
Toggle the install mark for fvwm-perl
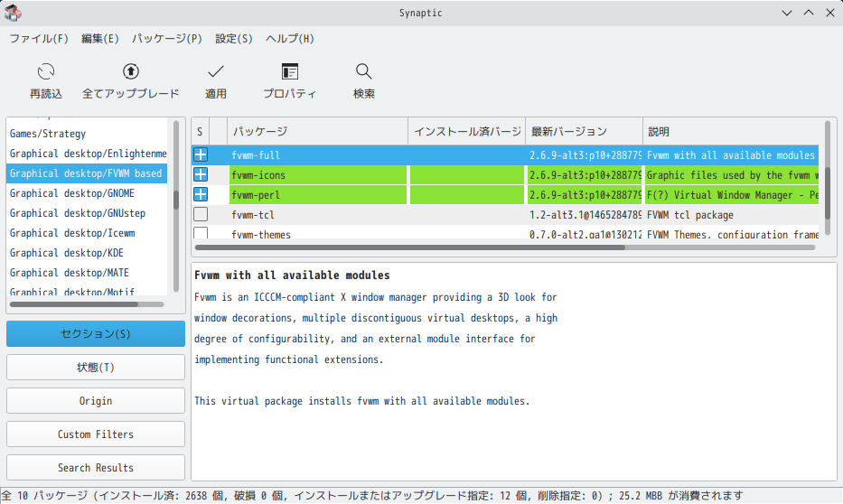click(201, 194)
